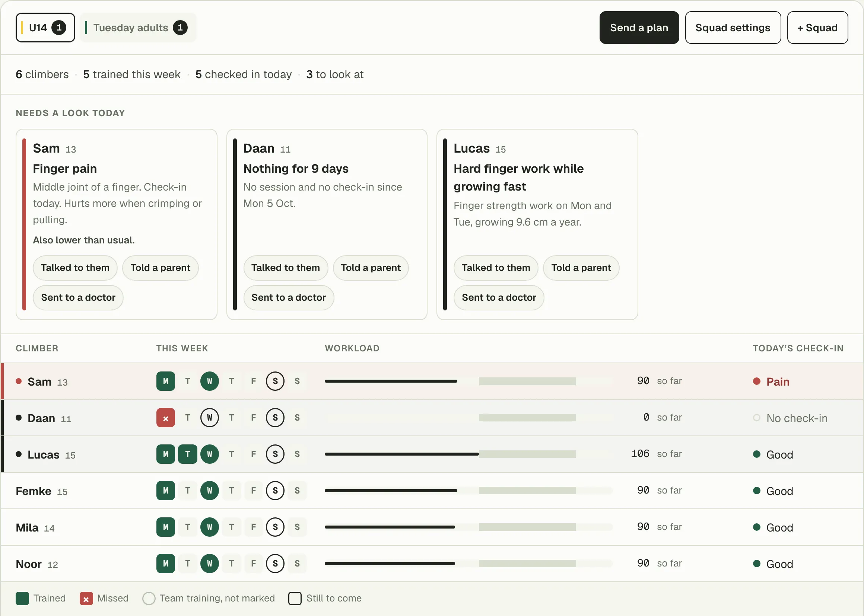Click Noor's Saturday team training circle
This screenshot has height=616, width=864.
(x=275, y=563)
